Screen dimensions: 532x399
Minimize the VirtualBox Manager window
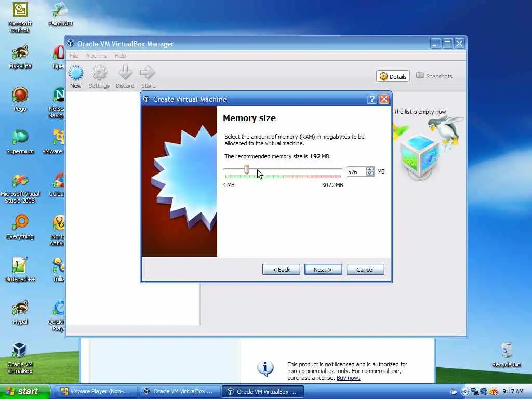435,44
